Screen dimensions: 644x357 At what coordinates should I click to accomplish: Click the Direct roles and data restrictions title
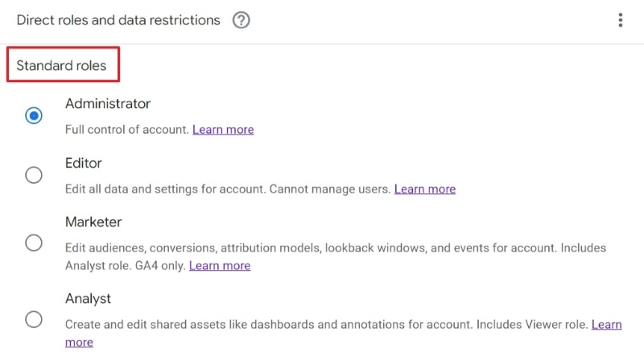(118, 21)
